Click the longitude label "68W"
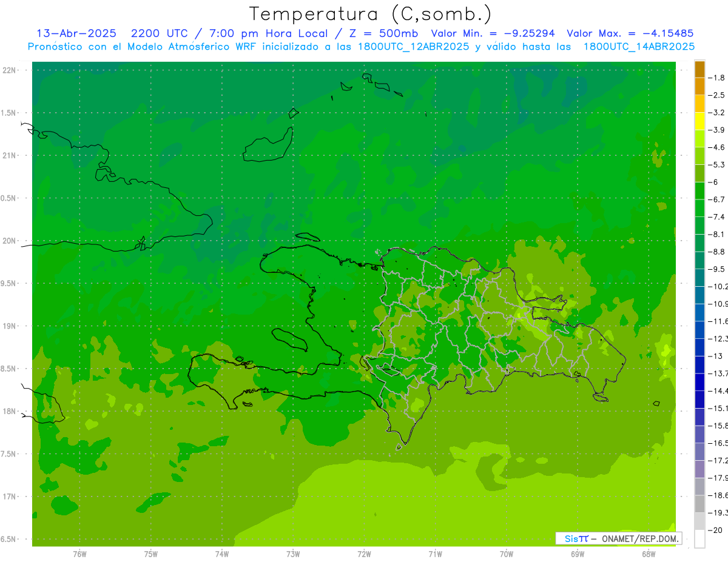 point(649,554)
